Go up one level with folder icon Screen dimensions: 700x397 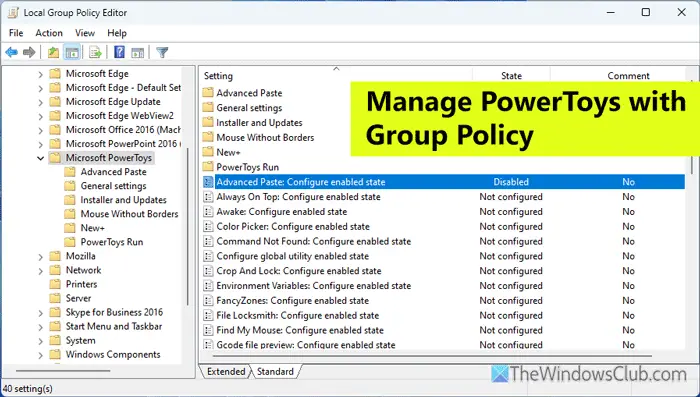(x=54, y=53)
